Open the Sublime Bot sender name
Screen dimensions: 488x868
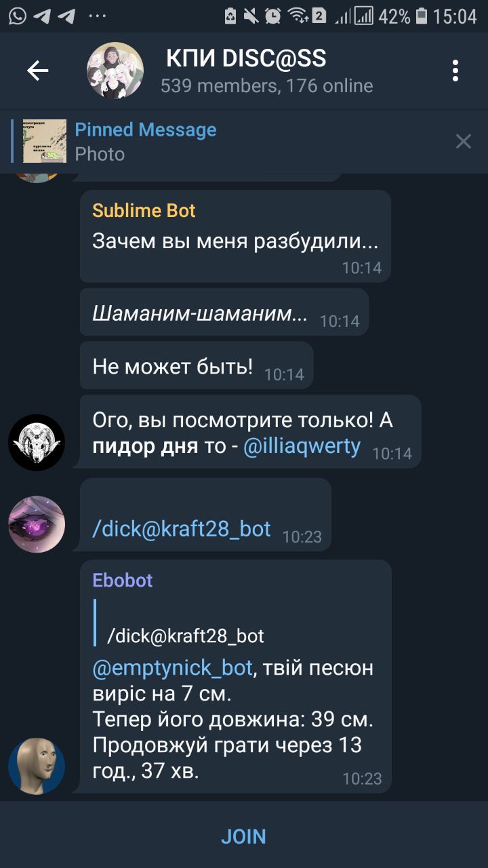[x=144, y=210]
